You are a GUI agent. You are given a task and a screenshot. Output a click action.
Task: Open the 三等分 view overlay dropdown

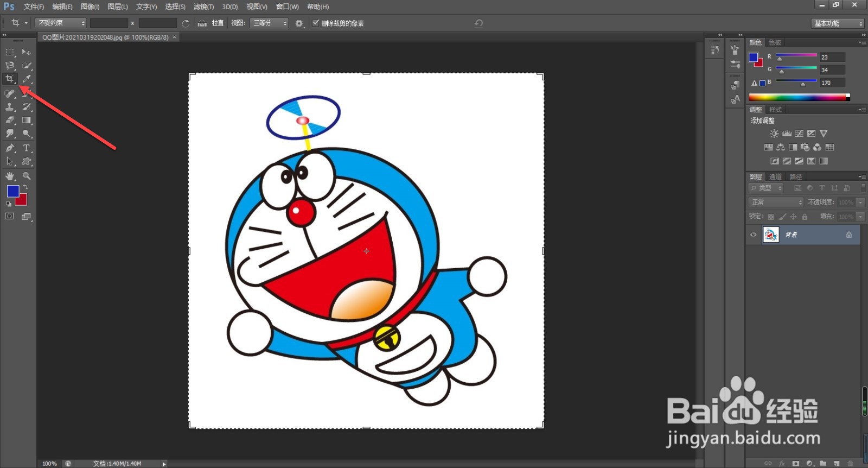[269, 23]
